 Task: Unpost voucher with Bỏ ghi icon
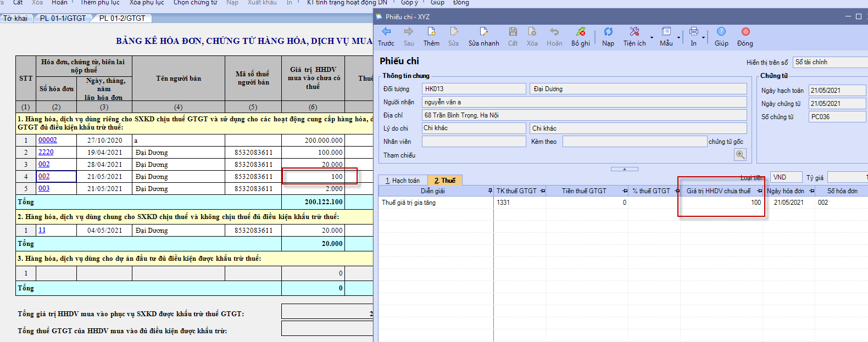point(581,32)
